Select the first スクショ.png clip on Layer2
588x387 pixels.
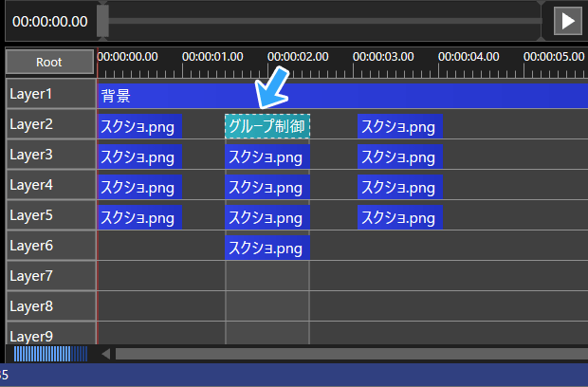[138, 125]
